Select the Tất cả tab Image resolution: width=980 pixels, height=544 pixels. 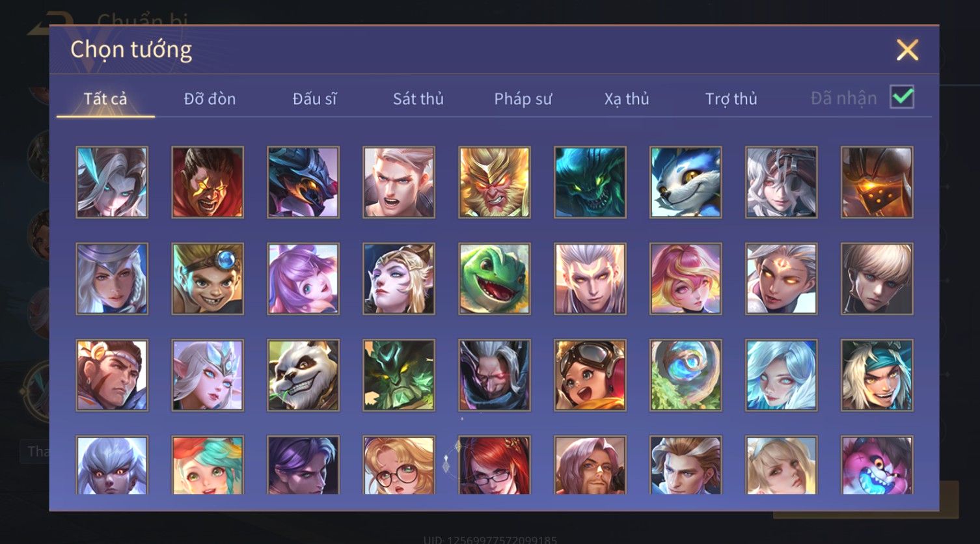coord(105,99)
